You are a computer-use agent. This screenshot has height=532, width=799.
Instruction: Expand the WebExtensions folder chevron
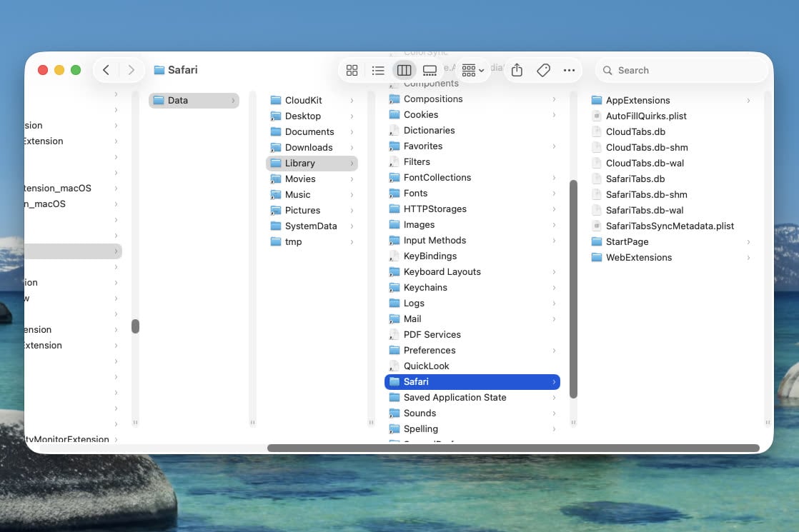click(748, 258)
